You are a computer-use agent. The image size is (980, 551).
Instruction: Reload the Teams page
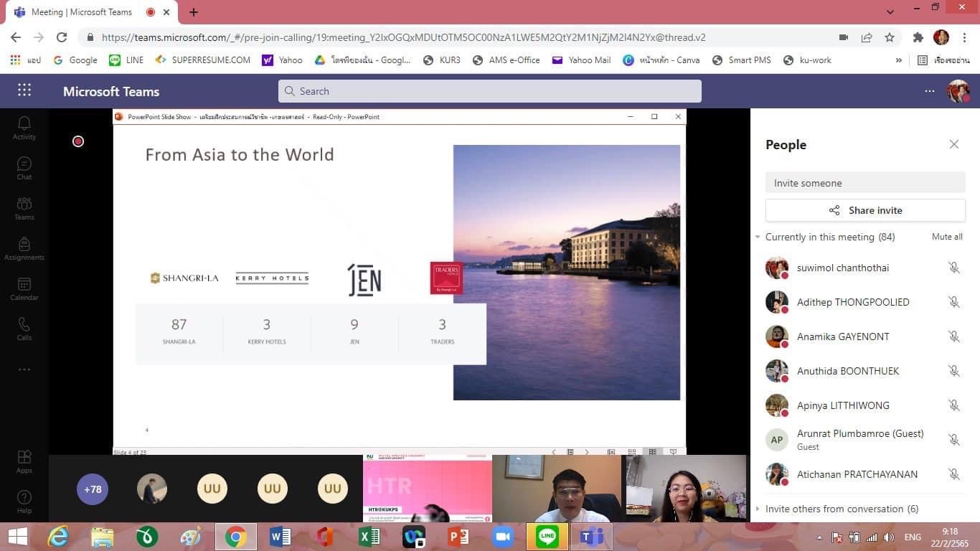tap(62, 37)
